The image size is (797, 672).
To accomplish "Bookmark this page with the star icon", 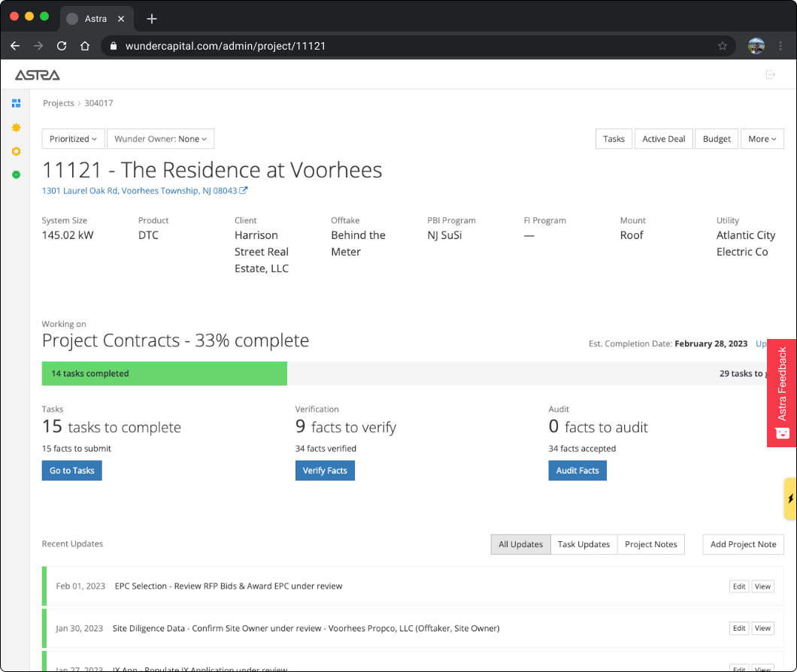I will pyautogui.click(x=723, y=46).
